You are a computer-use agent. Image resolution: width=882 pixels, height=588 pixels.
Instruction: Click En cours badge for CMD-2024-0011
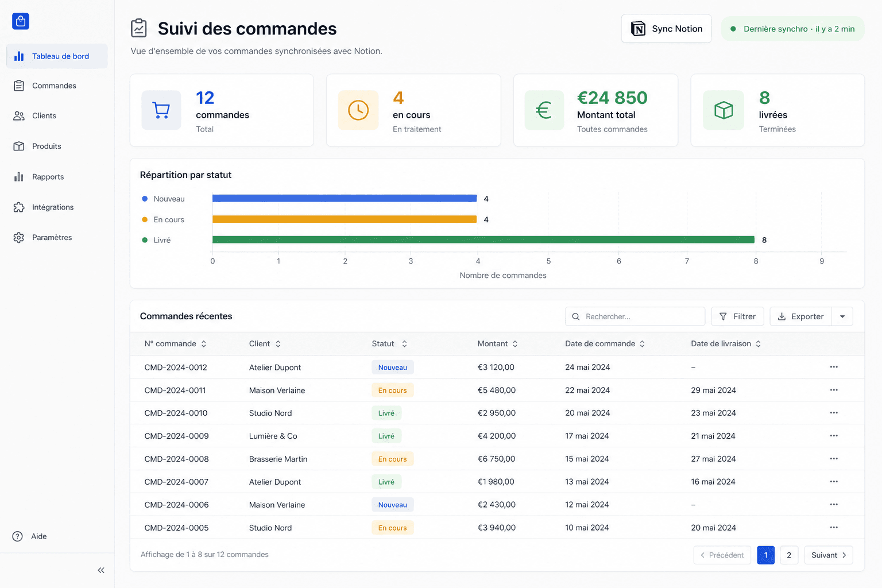[393, 390]
